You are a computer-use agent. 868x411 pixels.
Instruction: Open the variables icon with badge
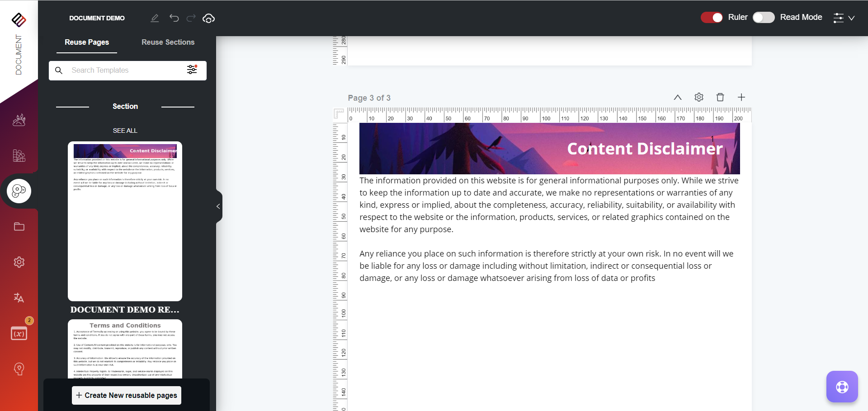[x=19, y=333]
